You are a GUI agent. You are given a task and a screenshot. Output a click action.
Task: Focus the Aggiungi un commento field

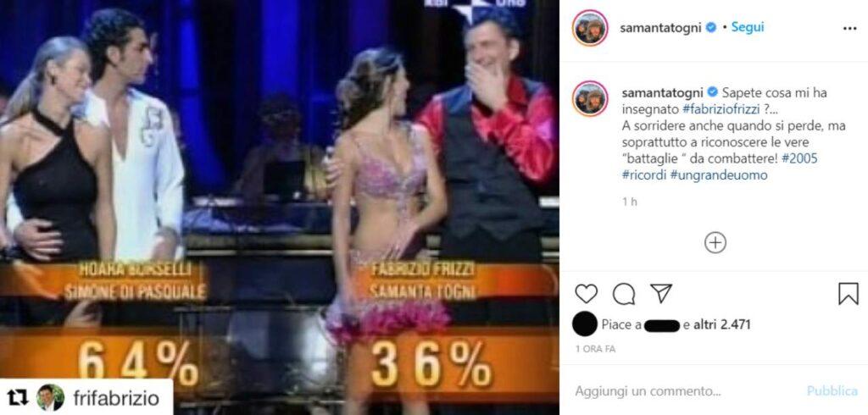tap(687, 391)
